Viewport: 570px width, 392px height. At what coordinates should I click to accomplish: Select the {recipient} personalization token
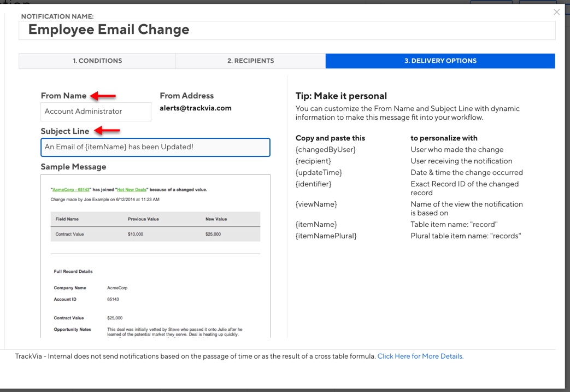(x=314, y=161)
